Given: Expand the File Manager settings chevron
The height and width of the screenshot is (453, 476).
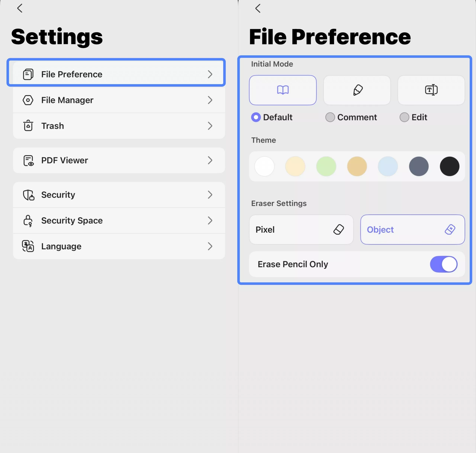Looking at the screenshot, I should click(x=210, y=100).
